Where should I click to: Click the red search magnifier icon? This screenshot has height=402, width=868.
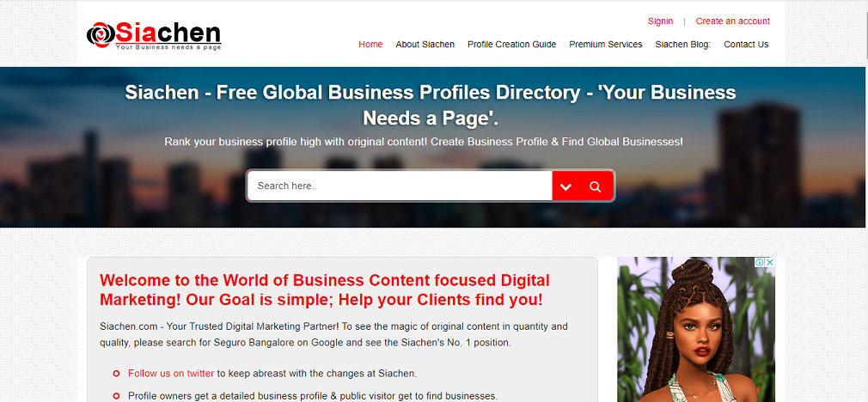coord(595,186)
